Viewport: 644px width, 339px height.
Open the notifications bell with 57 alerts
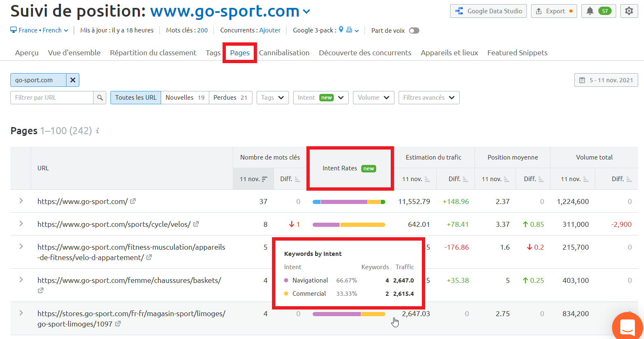point(598,11)
